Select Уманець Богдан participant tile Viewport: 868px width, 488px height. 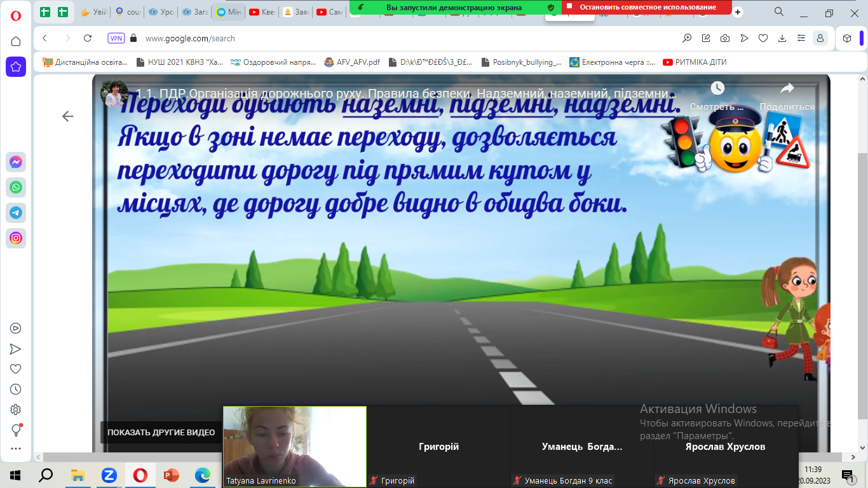(582, 447)
